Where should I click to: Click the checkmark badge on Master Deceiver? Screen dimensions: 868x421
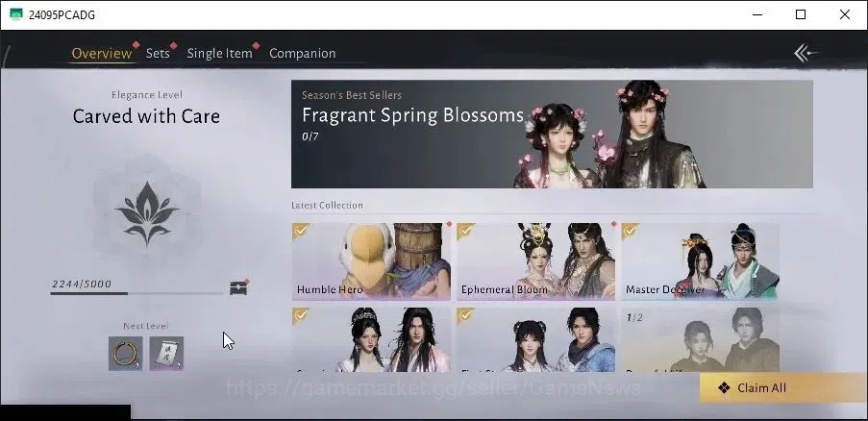[x=630, y=231]
